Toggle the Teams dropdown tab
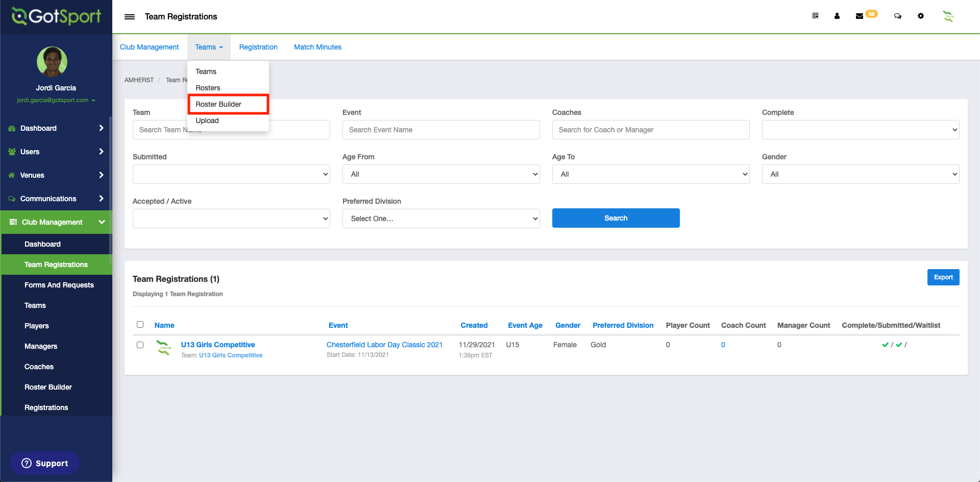The width and height of the screenshot is (980, 482). pos(209,47)
